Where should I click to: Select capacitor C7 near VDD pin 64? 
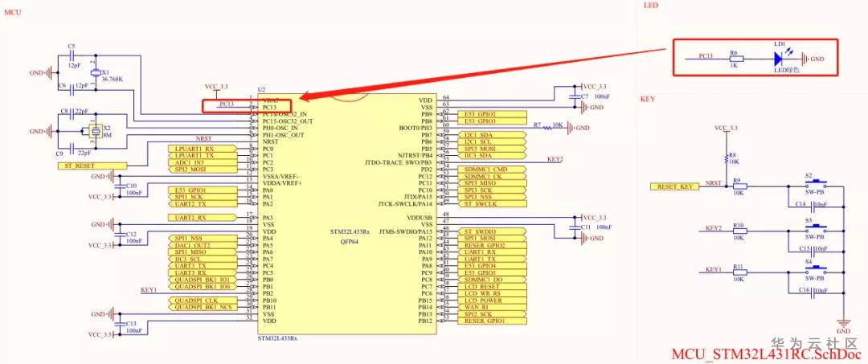tap(573, 96)
